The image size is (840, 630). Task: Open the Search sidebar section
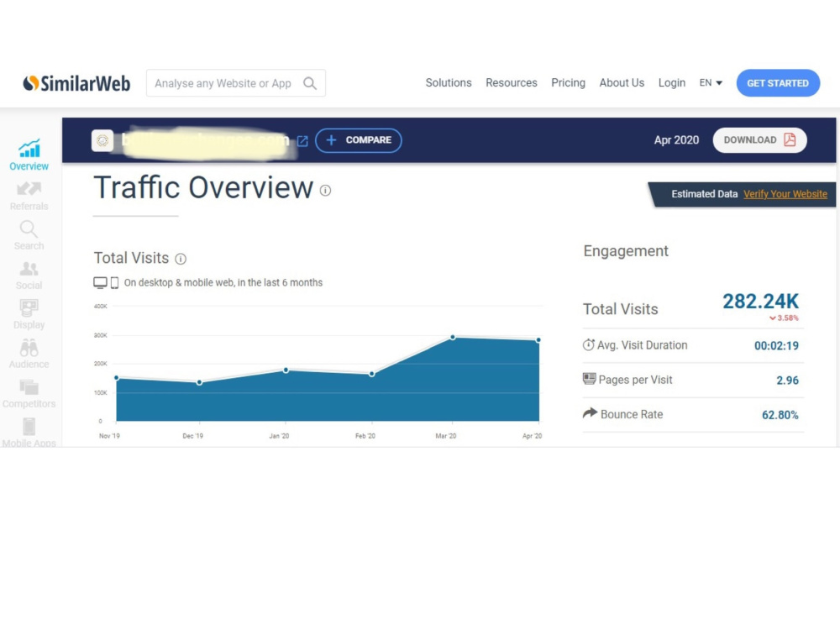click(29, 236)
